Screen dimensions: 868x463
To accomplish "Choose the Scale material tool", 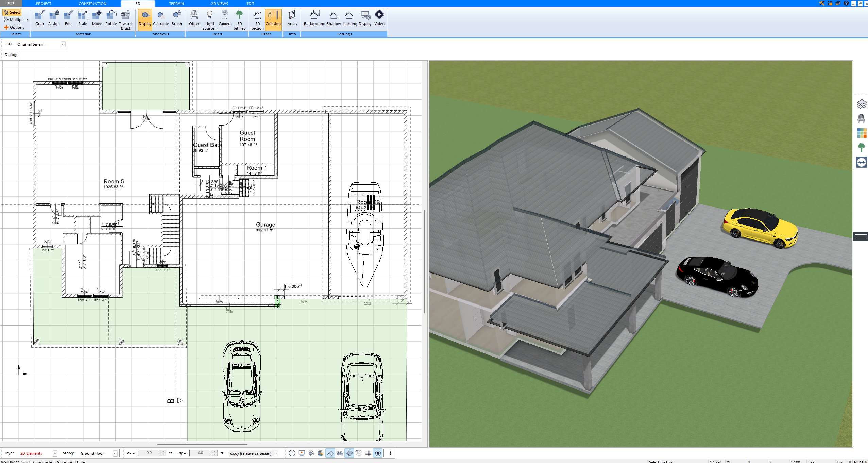I will click(83, 18).
